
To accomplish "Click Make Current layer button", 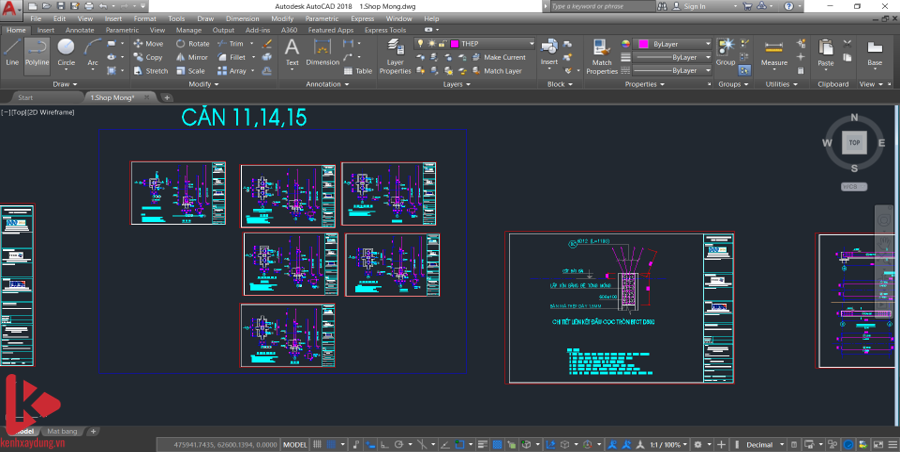I will pos(503,57).
